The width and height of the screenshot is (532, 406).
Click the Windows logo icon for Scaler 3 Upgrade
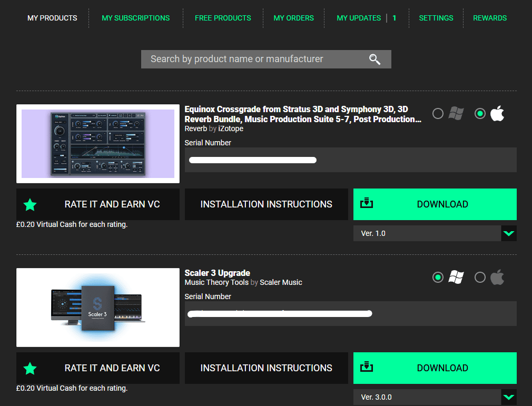tap(456, 277)
